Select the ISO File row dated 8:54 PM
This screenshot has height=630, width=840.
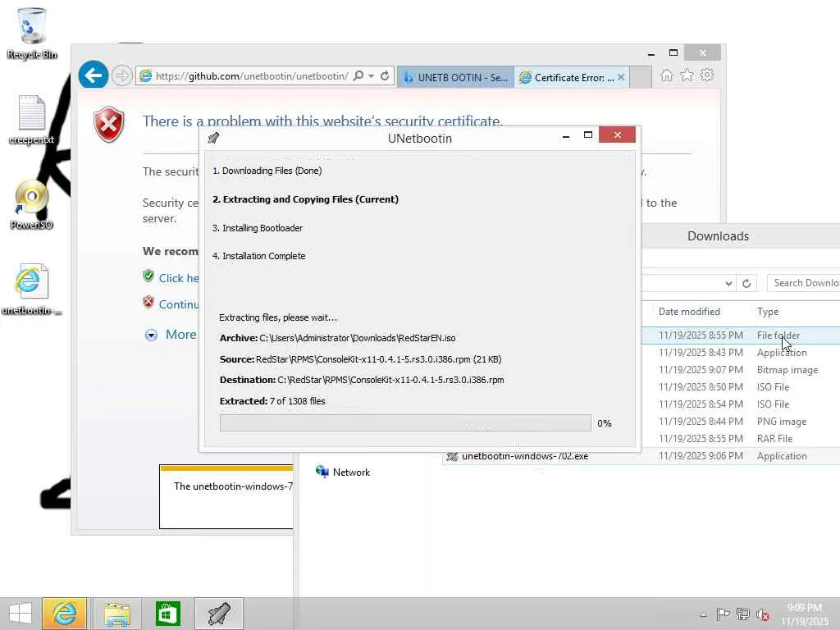point(741,404)
